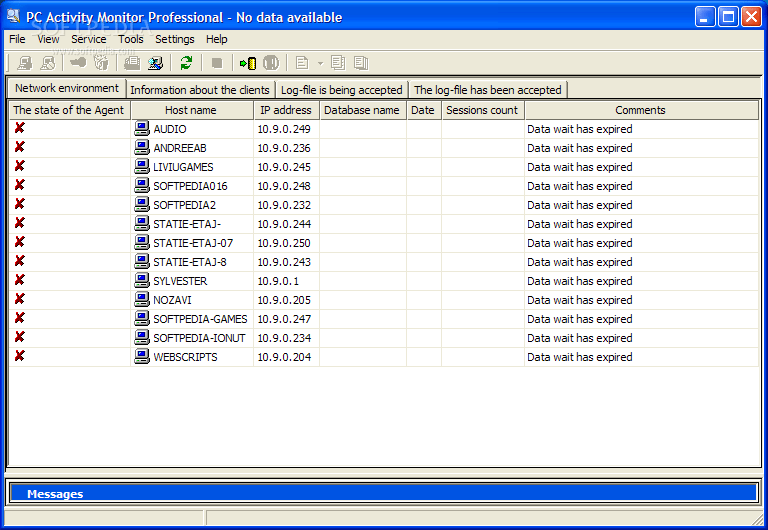The height and width of the screenshot is (530, 768).
Task: Click the Sessions count column header
Action: point(482,110)
